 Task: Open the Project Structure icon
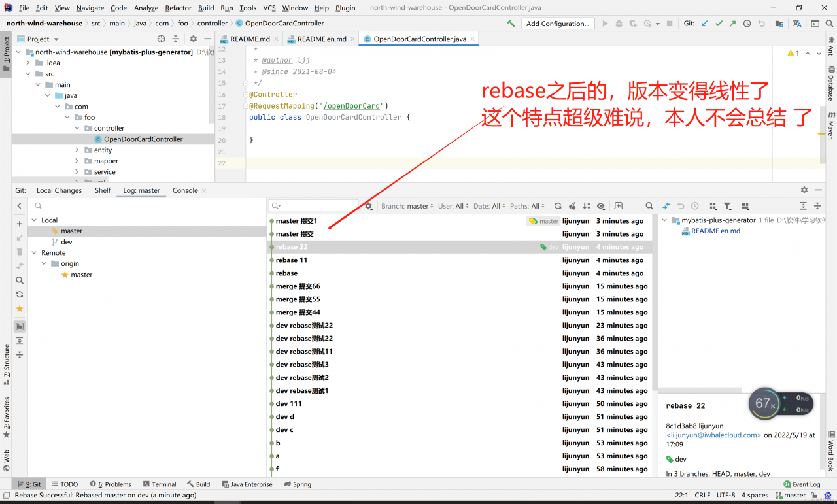[779, 24]
